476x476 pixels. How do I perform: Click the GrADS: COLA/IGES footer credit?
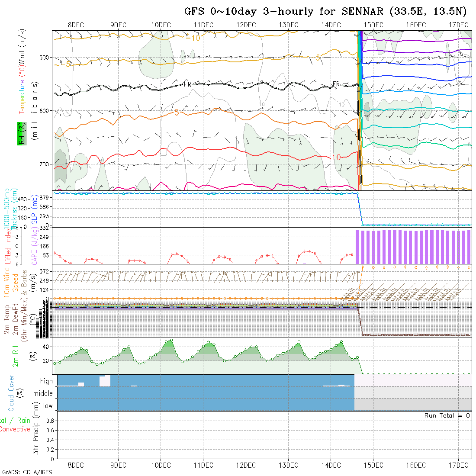click(x=27, y=472)
